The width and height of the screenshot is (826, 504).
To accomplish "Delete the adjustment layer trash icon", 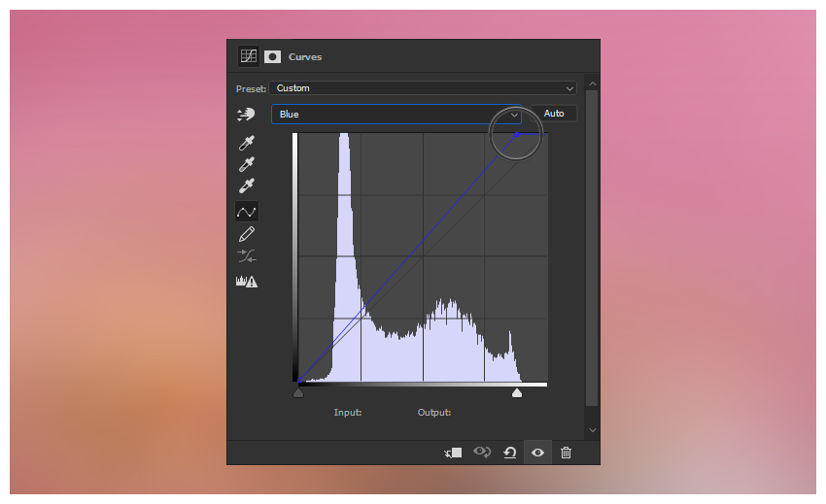I will pos(566,453).
